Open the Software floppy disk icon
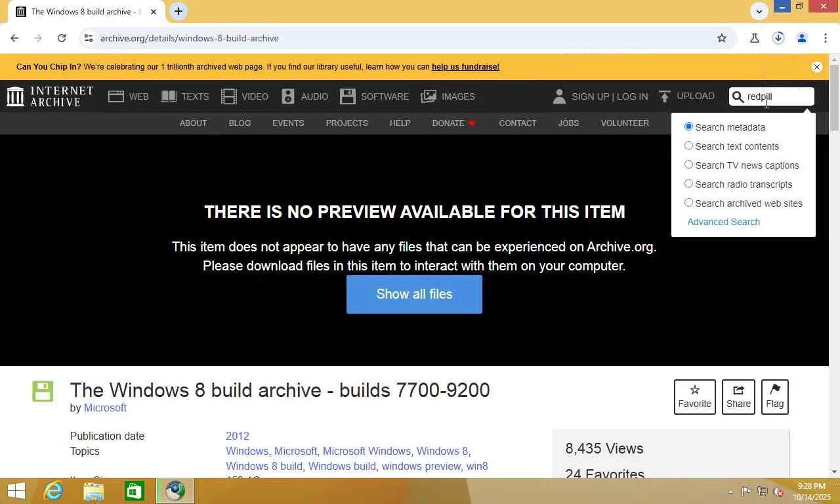This screenshot has width=840, height=504. pos(348,96)
